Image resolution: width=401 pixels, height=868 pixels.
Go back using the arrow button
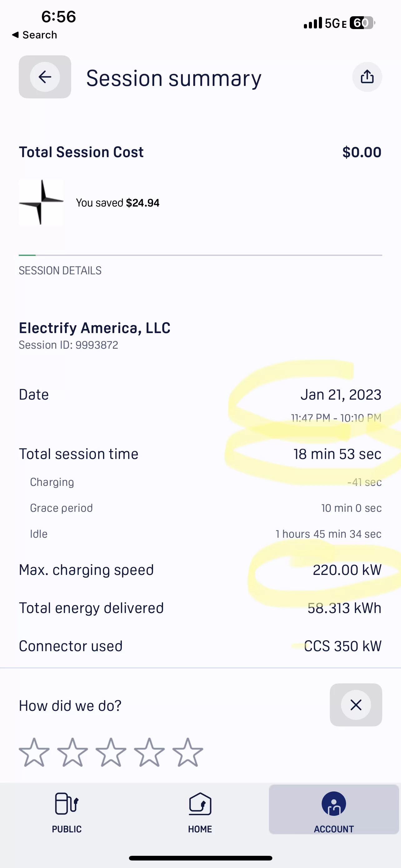click(45, 77)
